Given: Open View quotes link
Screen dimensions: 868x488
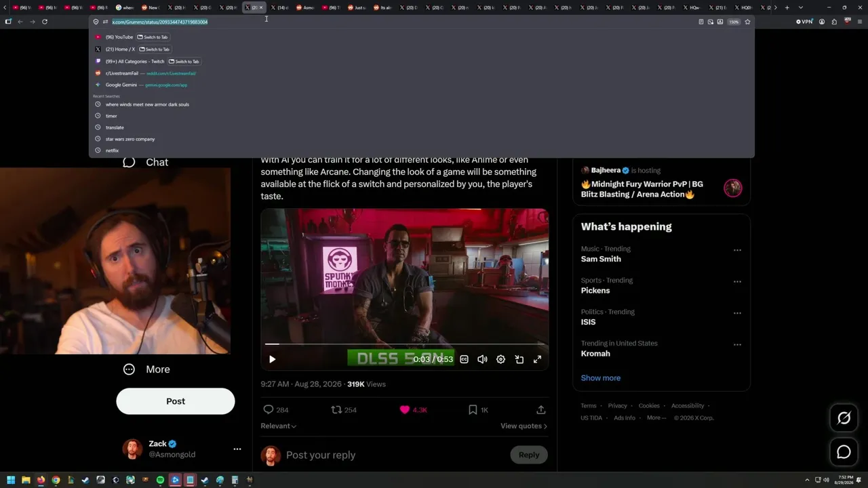Looking at the screenshot, I should 524,426.
